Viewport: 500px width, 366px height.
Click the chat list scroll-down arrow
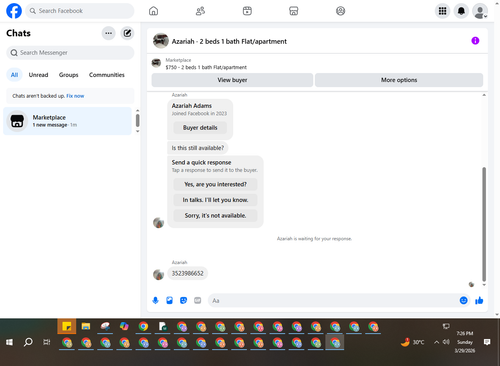point(138,131)
